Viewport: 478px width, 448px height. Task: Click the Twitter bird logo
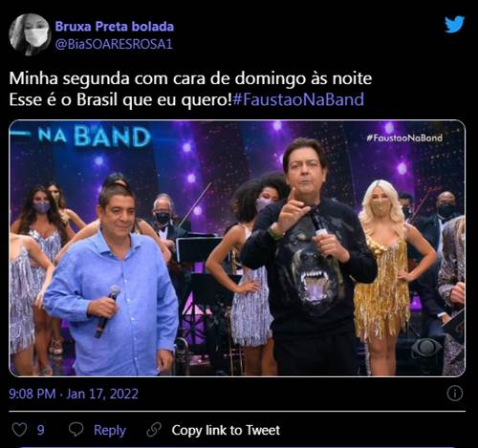click(455, 25)
